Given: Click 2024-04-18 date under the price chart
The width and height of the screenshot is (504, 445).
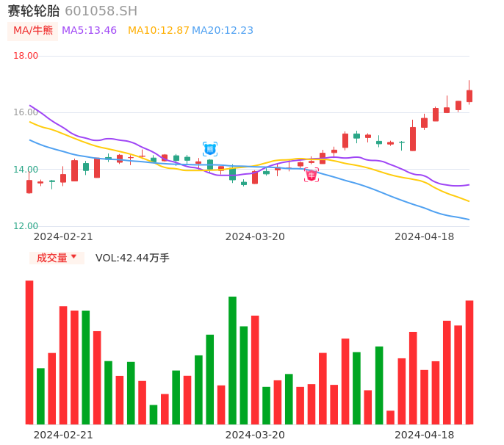Looking at the screenshot, I should click(x=425, y=237).
